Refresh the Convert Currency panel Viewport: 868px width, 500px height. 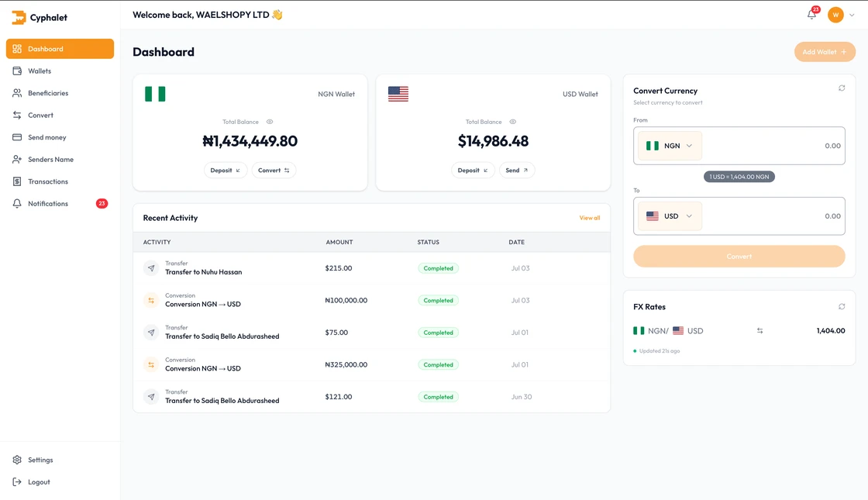click(x=842, y=88)
